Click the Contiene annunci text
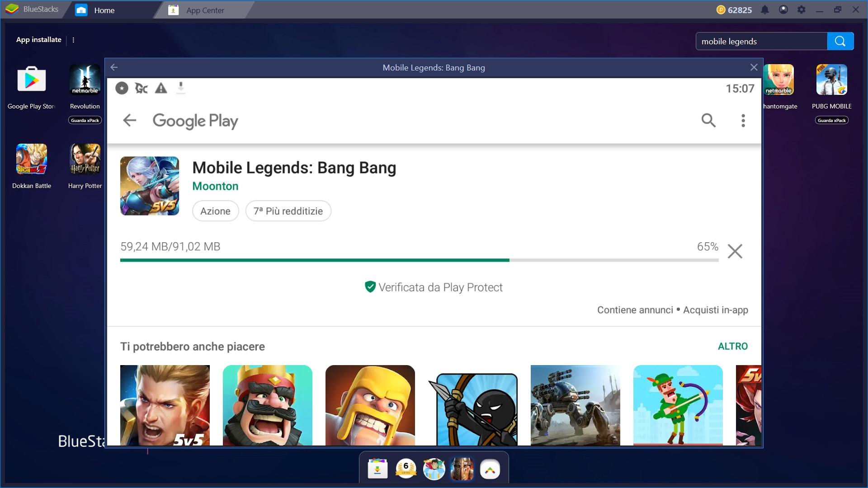Screen dimensions: 868x488 coord(635,310)
